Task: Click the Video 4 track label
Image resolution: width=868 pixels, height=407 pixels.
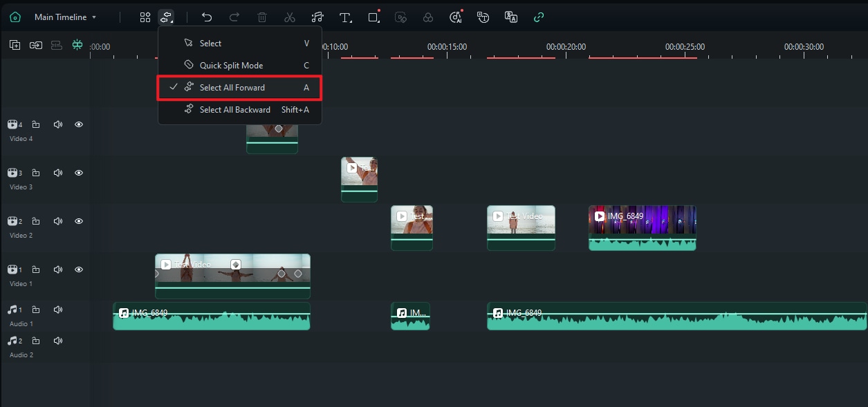Action: coord(21,139)
